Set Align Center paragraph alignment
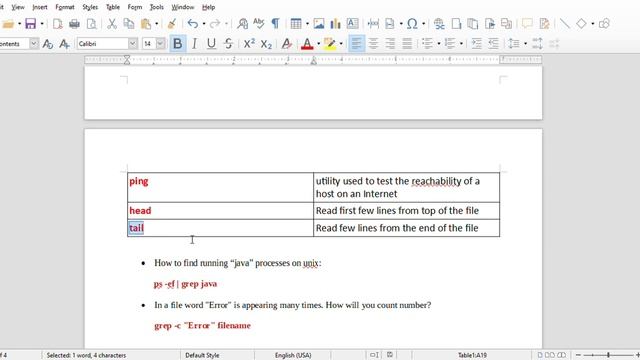The height and width of the screenshot is (360, 640). [373, 44]
